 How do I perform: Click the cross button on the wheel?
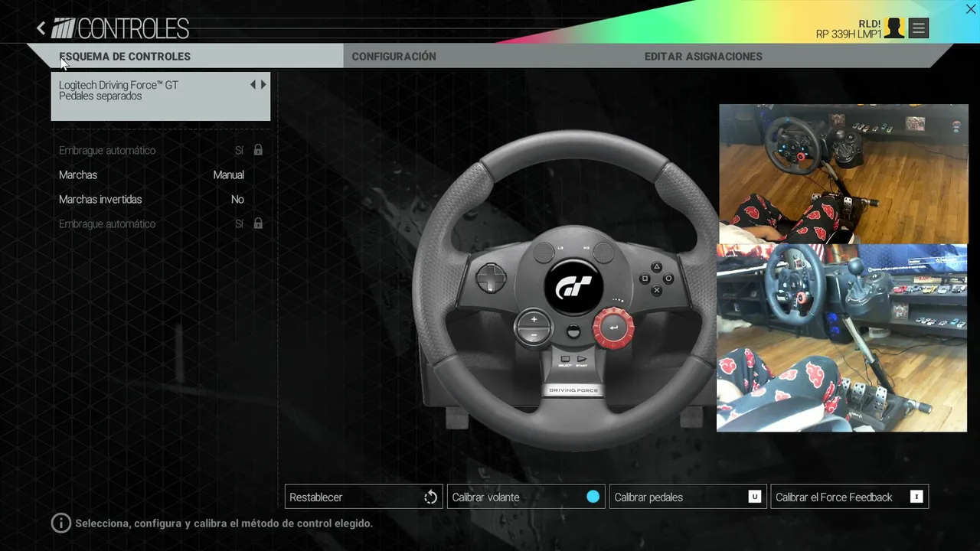657,291
